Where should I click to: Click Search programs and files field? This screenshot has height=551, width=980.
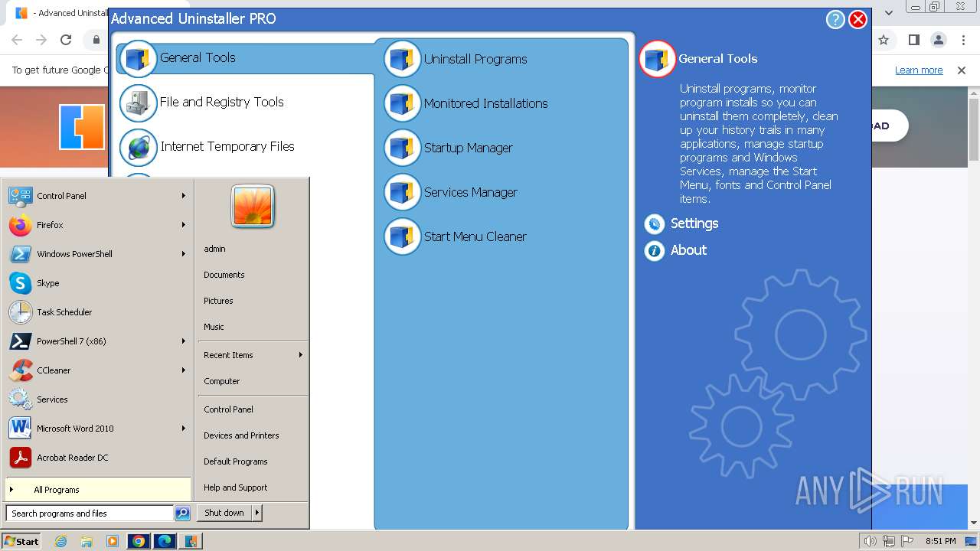point(90,514)
